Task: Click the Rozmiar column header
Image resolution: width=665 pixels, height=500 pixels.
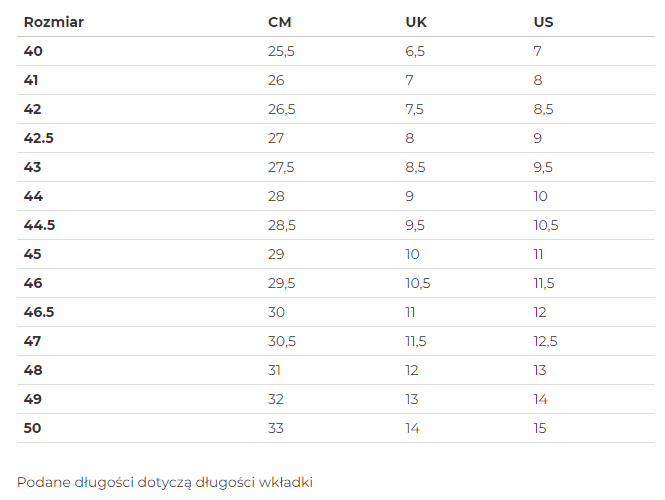Action: tap(53, 22)
